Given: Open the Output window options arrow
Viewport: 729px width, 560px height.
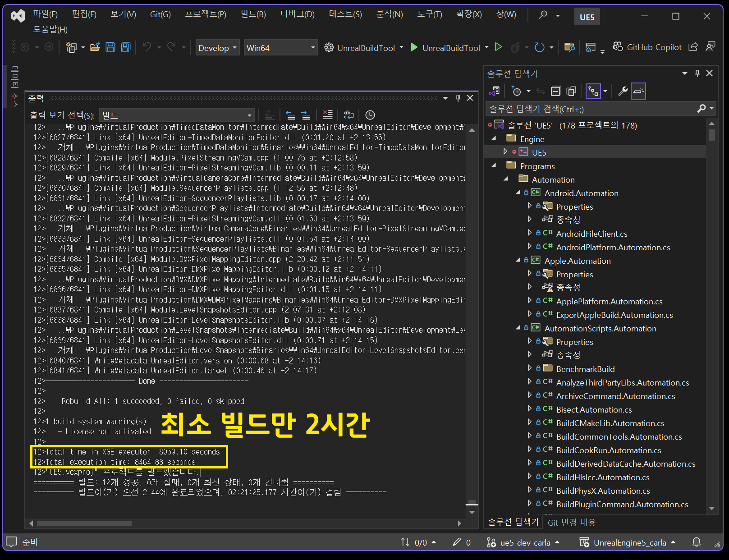Looking at the screenshot, I should click(445, 98).
